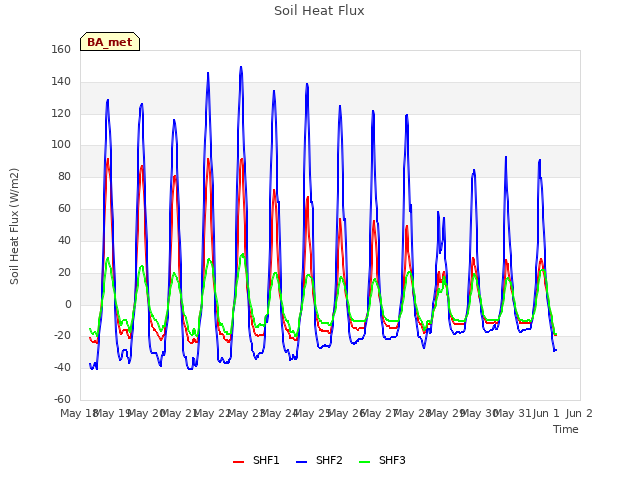The height and width of the screenshot is (480, 640).
Task: Click the -60 y-axis tick label
Action: (62, 399)
